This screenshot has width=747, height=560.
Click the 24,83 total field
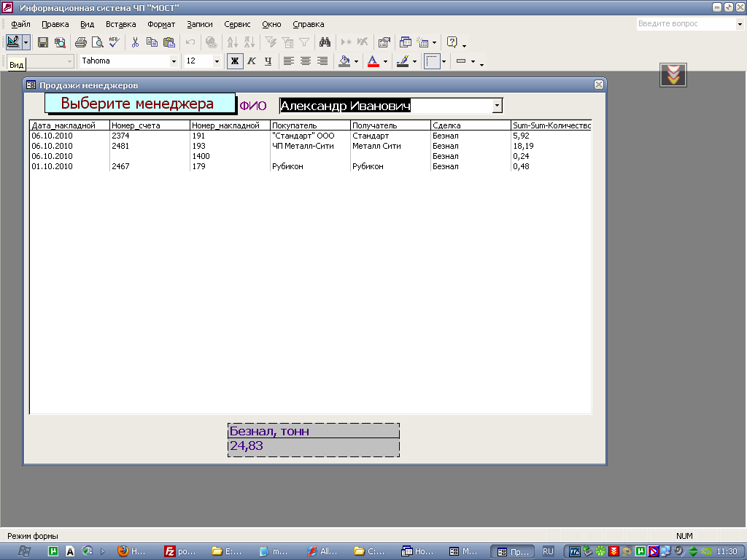314,446
